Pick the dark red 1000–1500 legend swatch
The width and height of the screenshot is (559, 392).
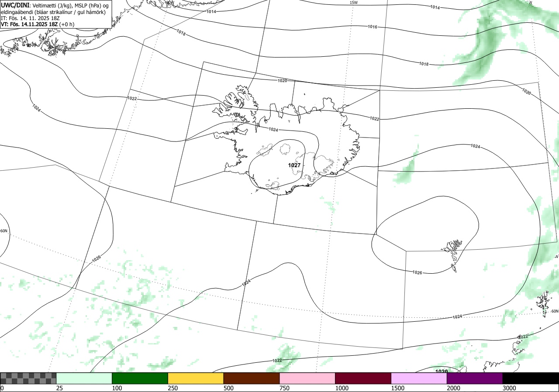click(363, 378)
